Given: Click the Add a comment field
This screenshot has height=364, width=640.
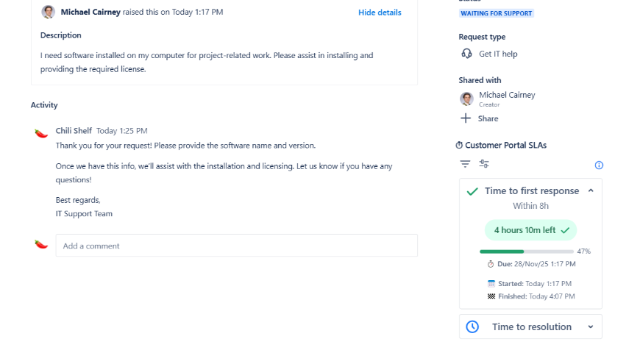Looking at the screenshot, I should coord(236,246).
